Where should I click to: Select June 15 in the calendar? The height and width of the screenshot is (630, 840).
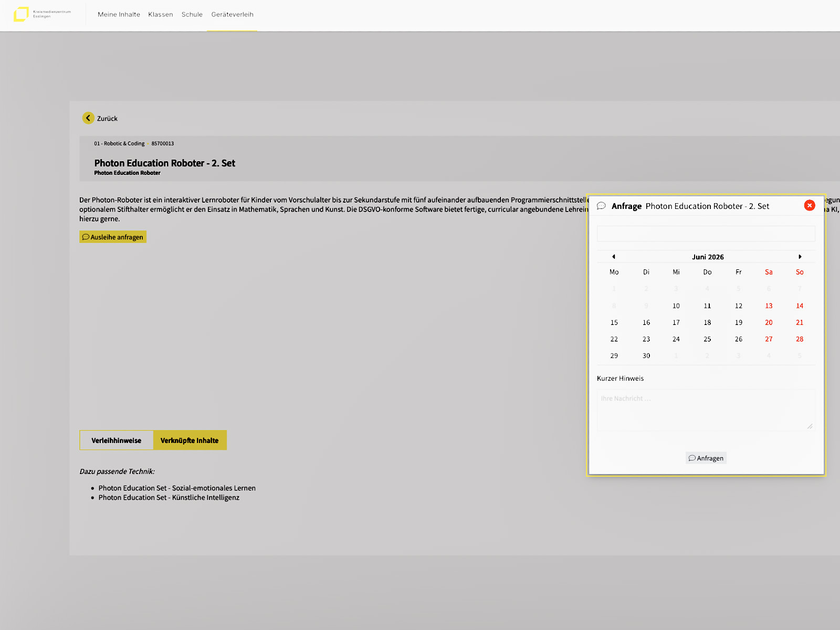[614, 322]
